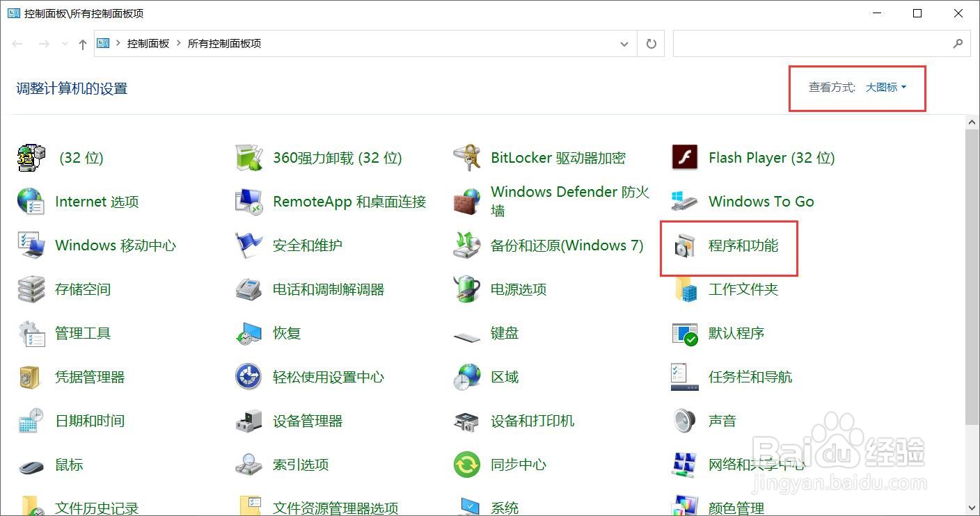This screenshot has height=516, width=980.
Task: Click the control panel title bar icon
Action: point(13,13)
